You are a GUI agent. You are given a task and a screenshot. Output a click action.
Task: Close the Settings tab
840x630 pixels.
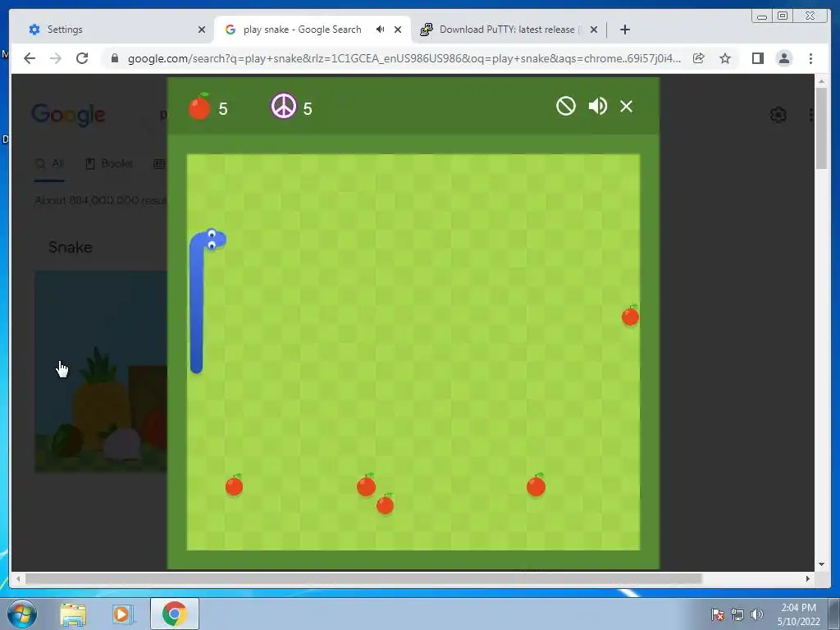click(x=202, y=30)
